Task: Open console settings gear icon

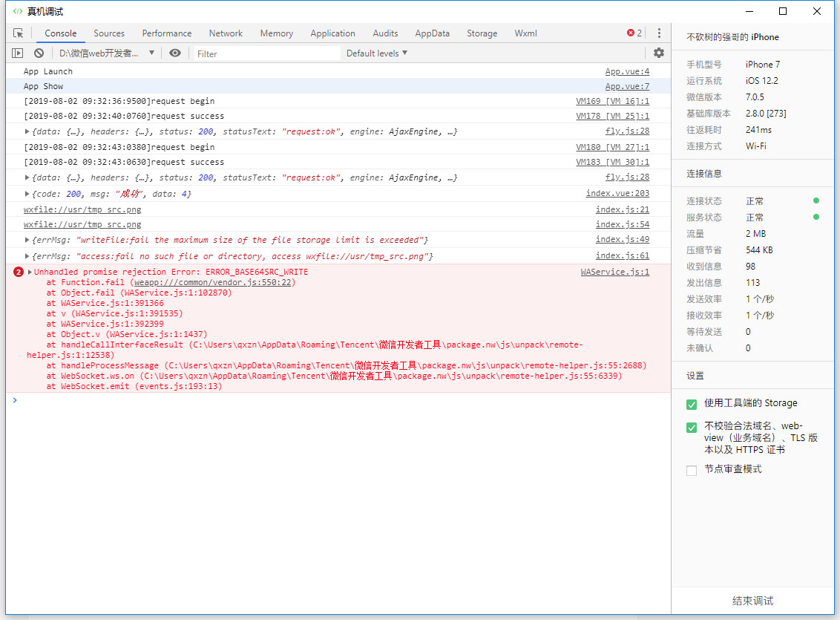Action: tap(658, 53)
